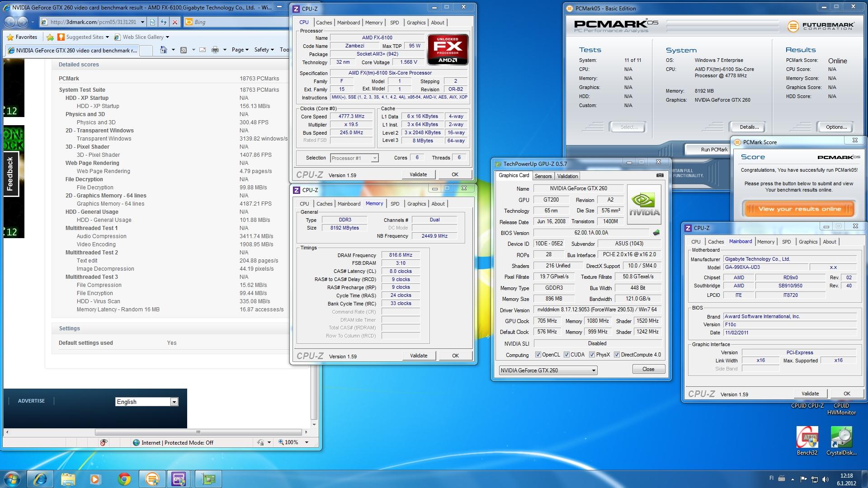The height and width of the screenshot is (488, 868).
Task: Click the IE Home icon
Action: pos(164,50)
